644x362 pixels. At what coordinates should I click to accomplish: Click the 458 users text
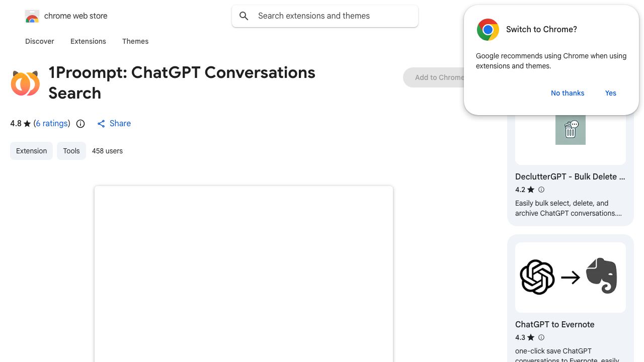[107, 151]
